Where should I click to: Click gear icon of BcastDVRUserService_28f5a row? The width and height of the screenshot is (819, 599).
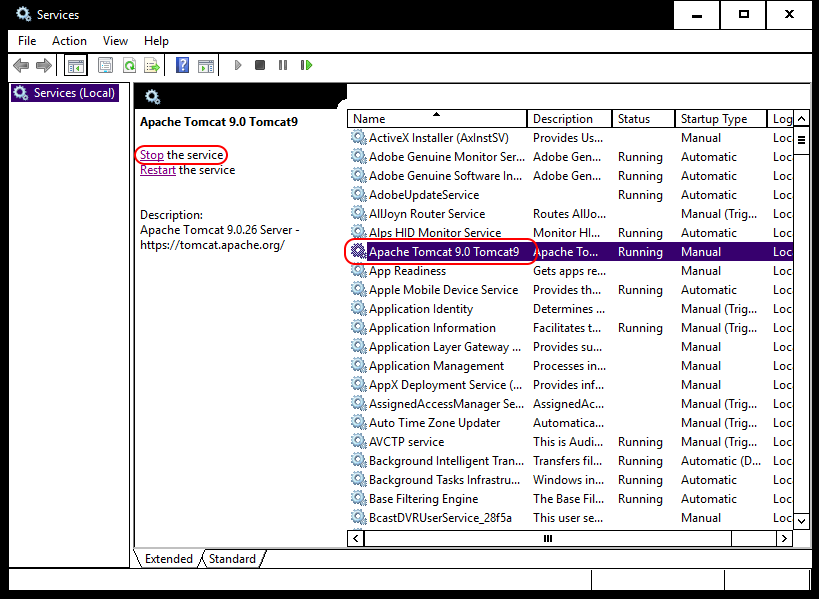[x=358, y=518]
